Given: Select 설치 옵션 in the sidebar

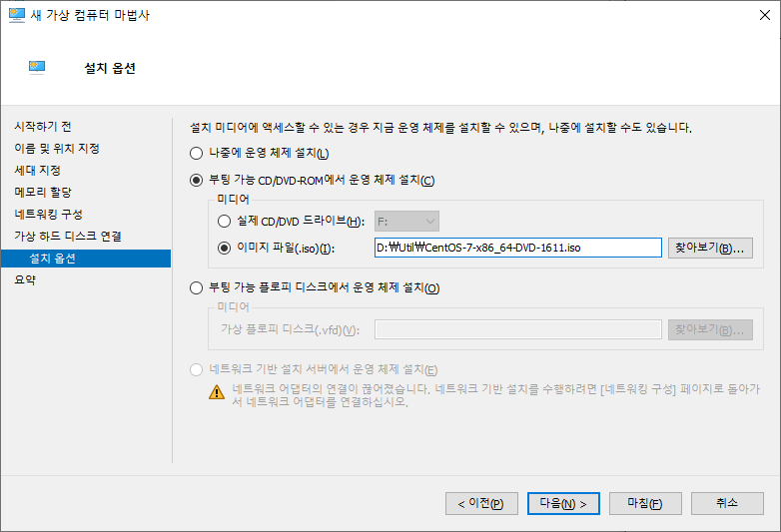Looking at the screenshot, I should tap(86, 259).
